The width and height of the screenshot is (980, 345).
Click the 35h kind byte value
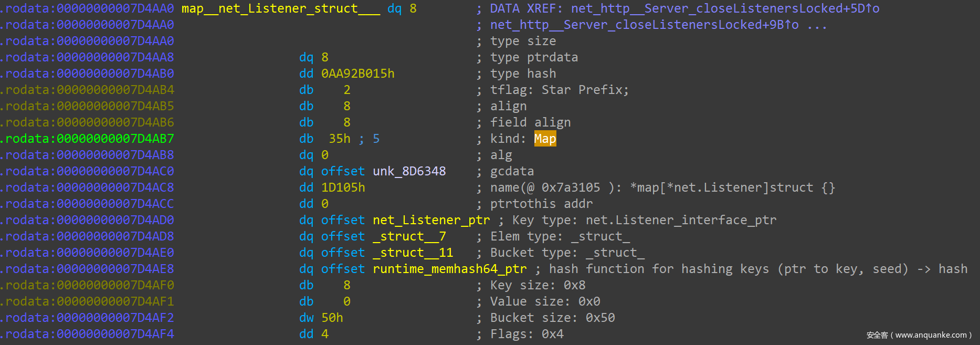[339, 139]
